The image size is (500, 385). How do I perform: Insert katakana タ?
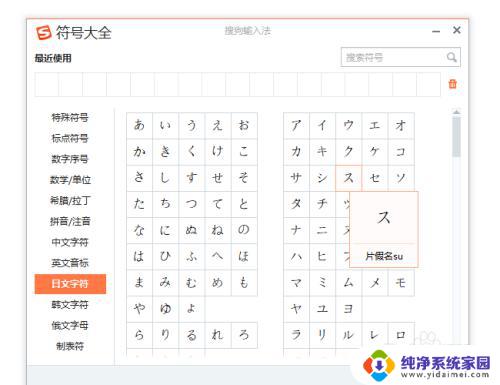tap(296, 204)
